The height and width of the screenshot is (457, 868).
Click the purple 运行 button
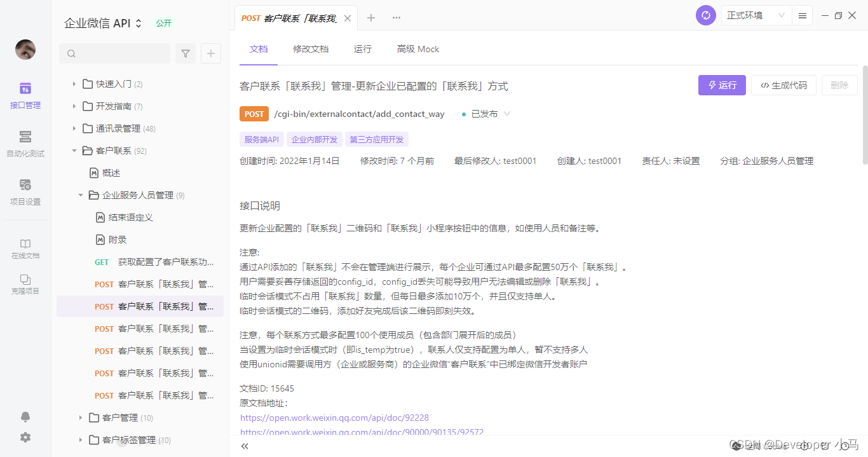tap(722, 85)
